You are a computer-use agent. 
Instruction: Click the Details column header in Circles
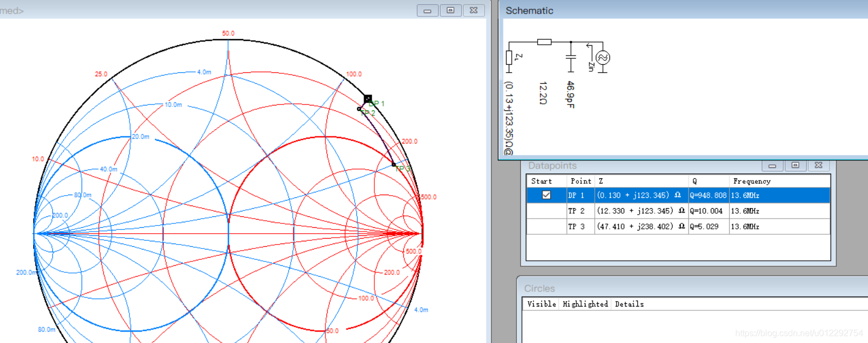[x=630, y=304]
